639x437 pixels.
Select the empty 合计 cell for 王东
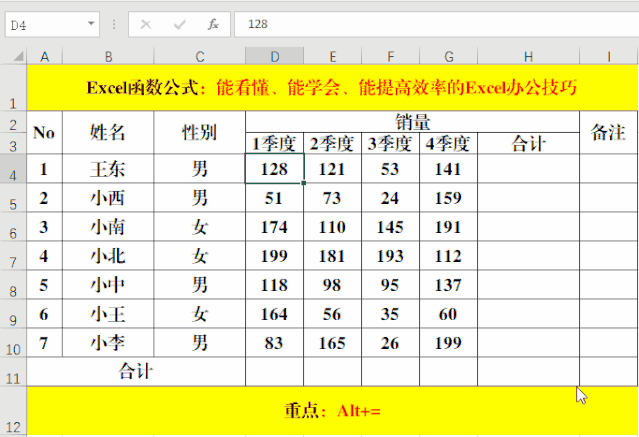click(x=528, y=170)
